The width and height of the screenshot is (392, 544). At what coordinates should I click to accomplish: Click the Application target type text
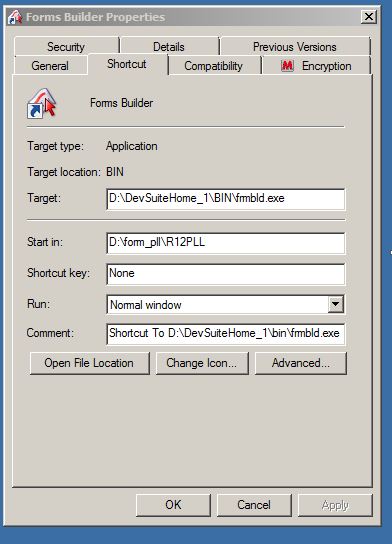tap(132, 146)
